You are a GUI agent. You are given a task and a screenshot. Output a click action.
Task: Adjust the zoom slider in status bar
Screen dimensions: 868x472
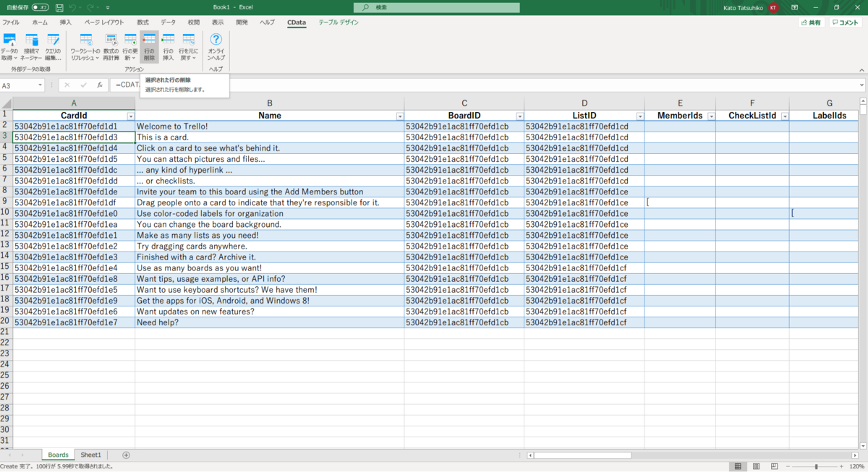pyautogui.click(x=817, y=466)
